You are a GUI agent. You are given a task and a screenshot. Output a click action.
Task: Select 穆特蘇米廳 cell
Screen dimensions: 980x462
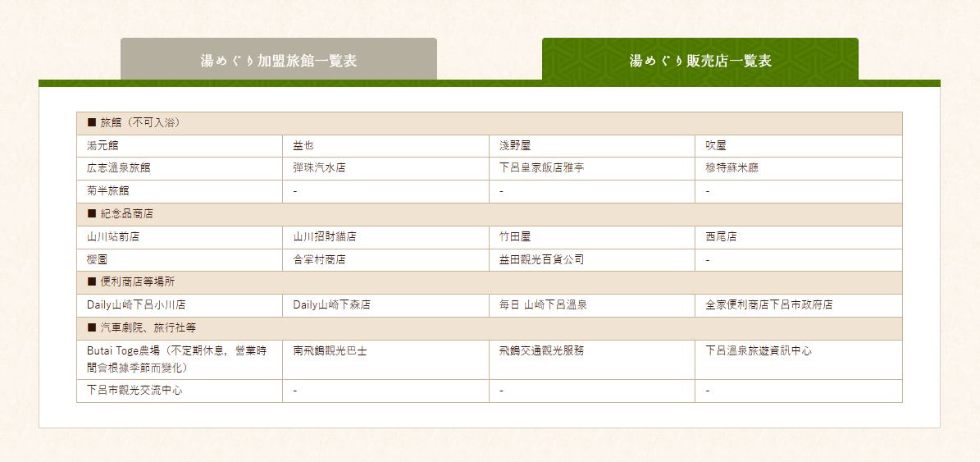[799, 169]
